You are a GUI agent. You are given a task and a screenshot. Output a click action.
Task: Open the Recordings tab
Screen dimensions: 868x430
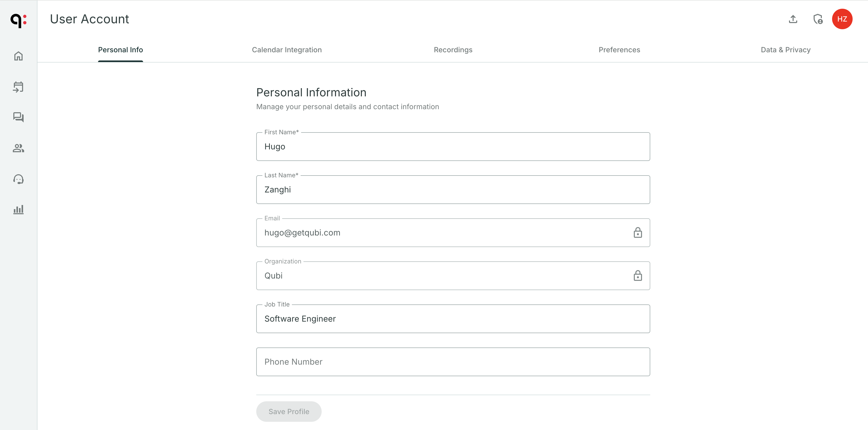[x=453, y=49]
